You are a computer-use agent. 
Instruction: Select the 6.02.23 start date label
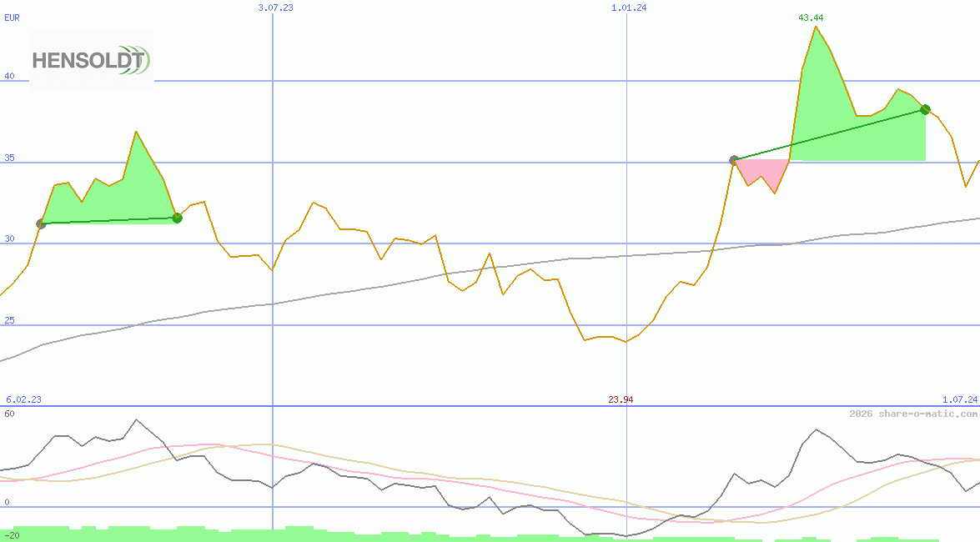[x=23, y=399]
